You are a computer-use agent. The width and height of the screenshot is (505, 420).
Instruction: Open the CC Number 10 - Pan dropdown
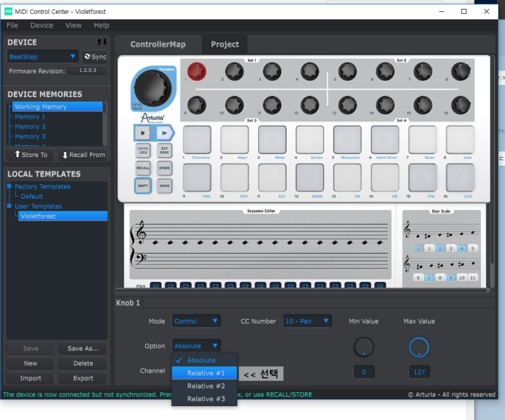click(307, 321)
